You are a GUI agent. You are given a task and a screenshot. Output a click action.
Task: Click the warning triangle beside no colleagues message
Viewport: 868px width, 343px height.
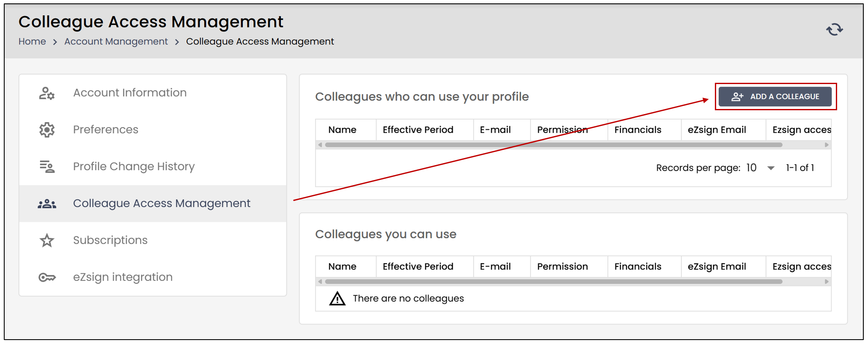point(337,299)
